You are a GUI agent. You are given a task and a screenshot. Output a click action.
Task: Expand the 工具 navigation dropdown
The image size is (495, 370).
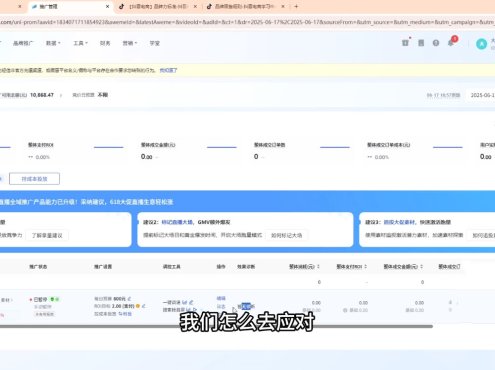(x=80, y=43)
